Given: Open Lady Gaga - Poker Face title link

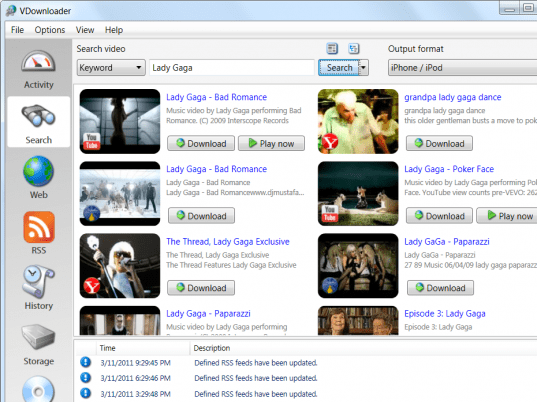Looking at the screenshot, I should click(449, 169).
